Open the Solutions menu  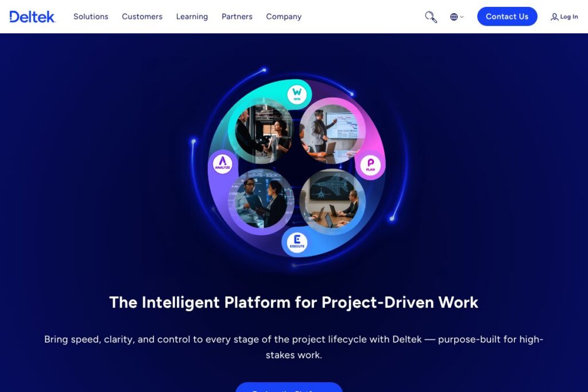pos(91,17)
